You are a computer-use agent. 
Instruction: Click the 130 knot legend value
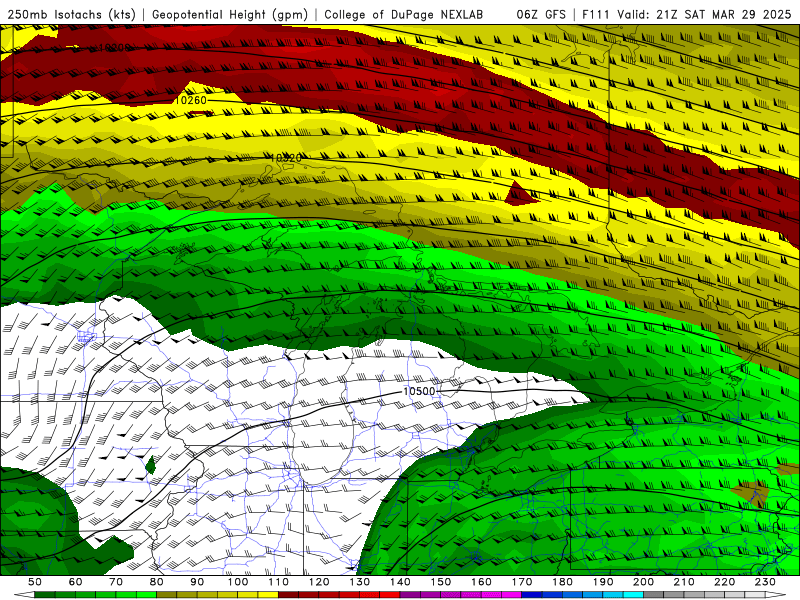coord(360,582)
